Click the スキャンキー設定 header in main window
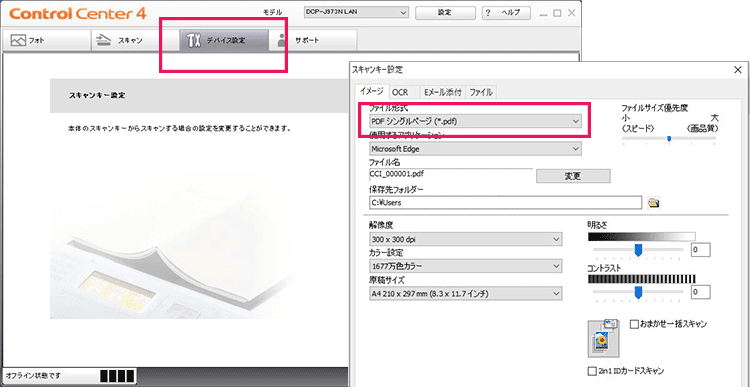Viewport: 750px width, 387px height. click(x=97, y=95)
